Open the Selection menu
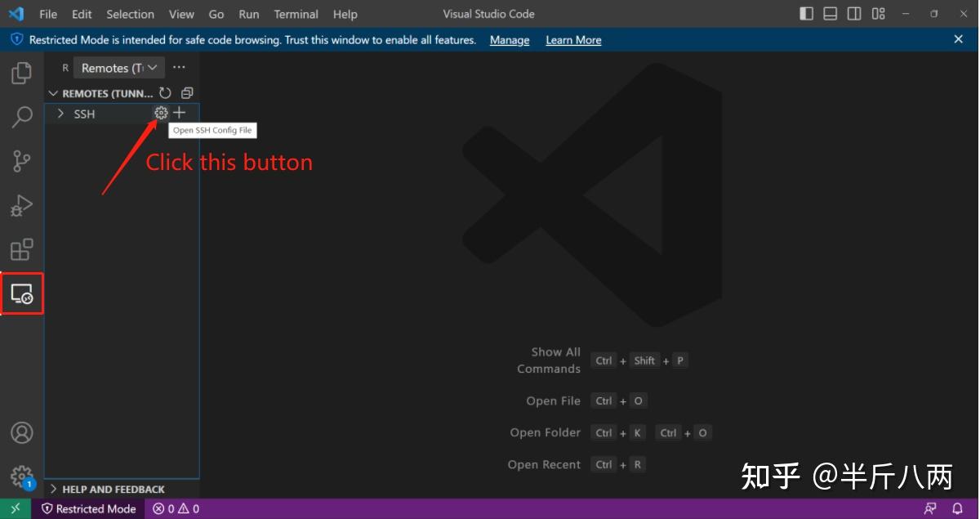The height and width of the screenshot is (519, 980). point(130,14)
